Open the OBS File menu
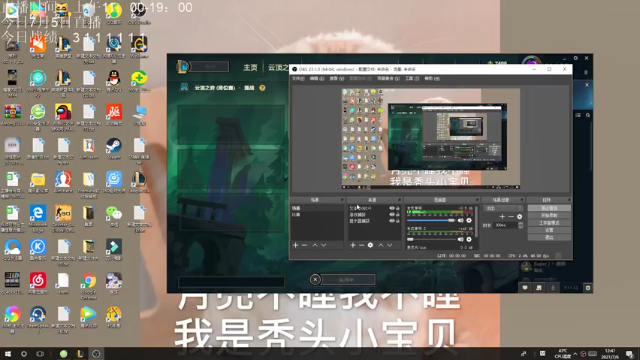This screenshot has height=360, width=640. pyautogui.click(x=298, y=78)
